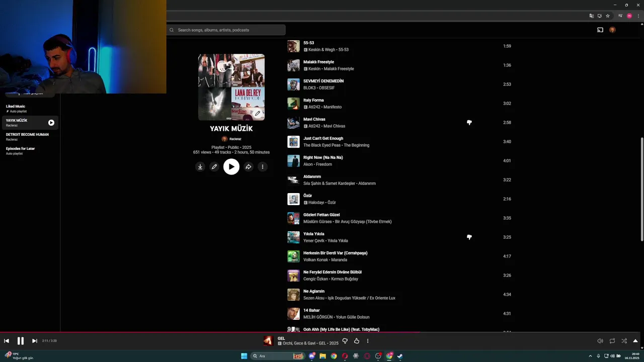Screen dimensions: 644x362
Task: Show hidden system tray icons
Action: tap(590, 356)
